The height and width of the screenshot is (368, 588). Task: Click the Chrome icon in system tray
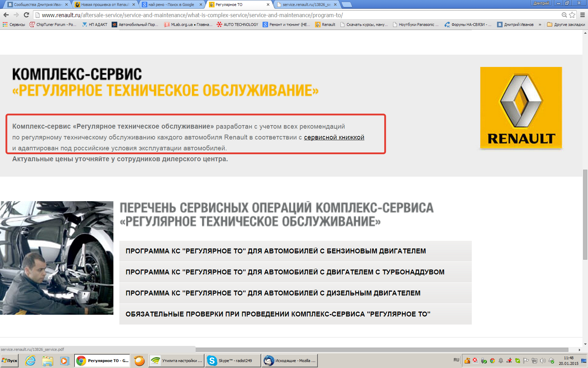pos(492,360)
